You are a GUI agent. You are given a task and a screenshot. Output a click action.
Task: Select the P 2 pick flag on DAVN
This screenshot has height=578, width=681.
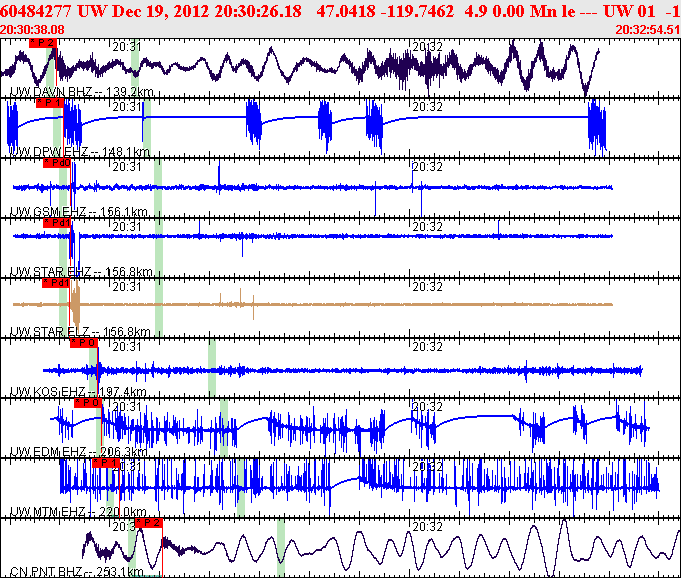pyautogui.click(x=43, y=43)
